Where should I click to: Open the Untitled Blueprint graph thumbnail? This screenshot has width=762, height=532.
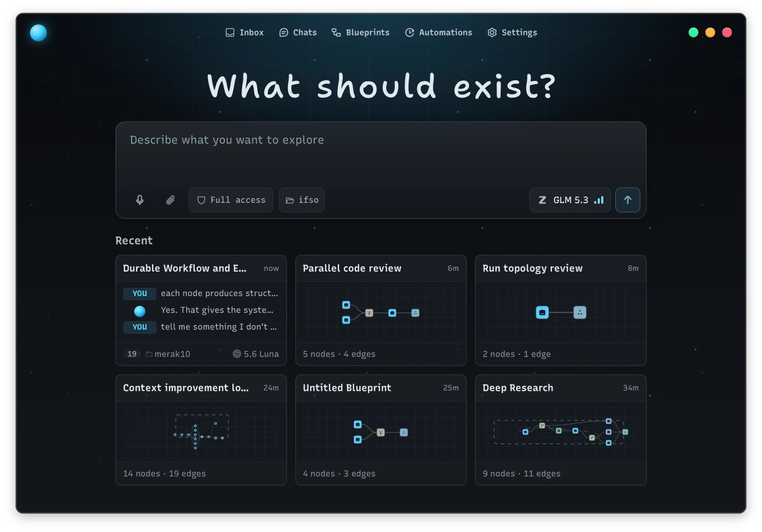(381, 432)
